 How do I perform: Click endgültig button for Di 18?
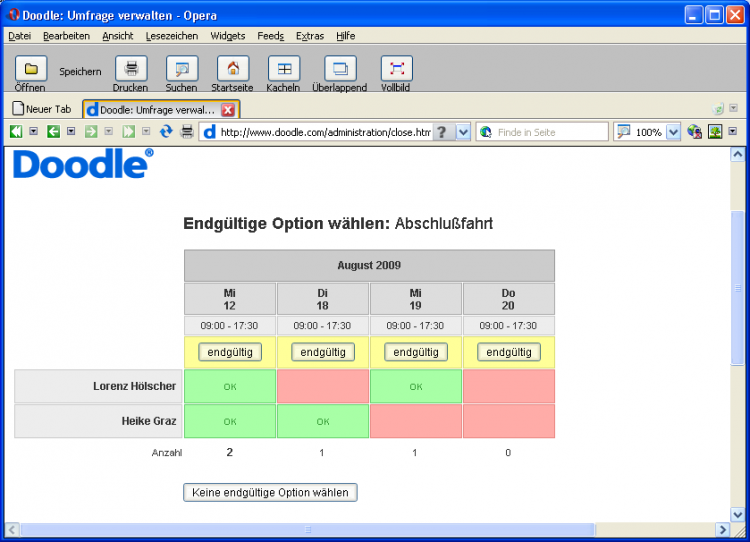323,352
